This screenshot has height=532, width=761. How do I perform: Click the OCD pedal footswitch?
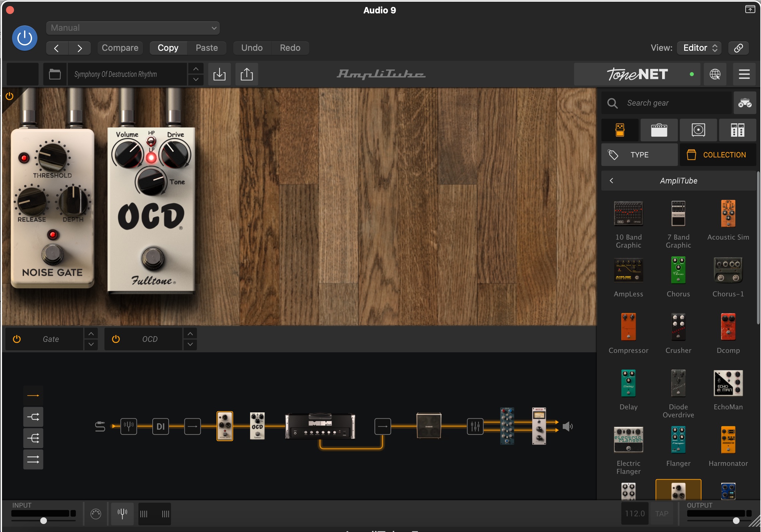coord(153,258)
